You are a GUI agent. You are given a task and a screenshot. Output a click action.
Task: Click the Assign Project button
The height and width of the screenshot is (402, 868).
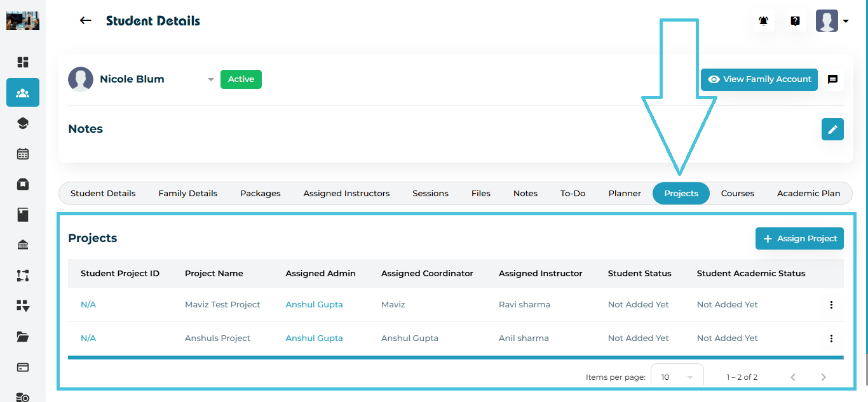[799, 239]
